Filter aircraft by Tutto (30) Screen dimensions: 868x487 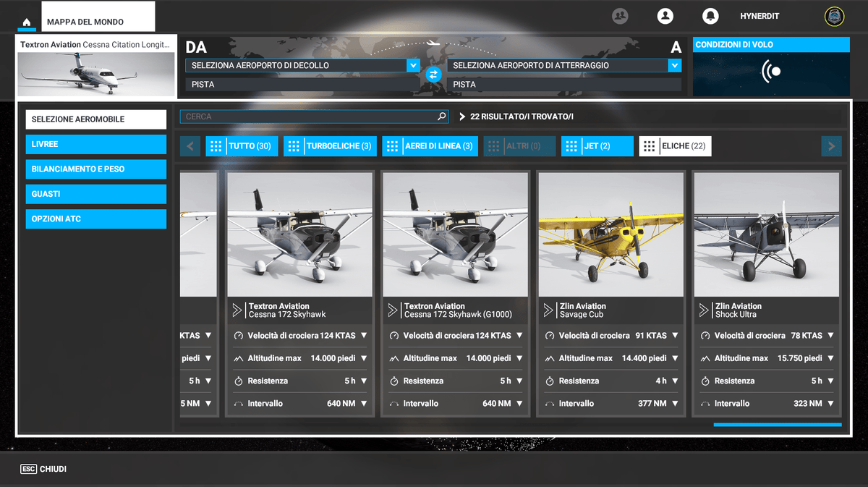point(242,146)
